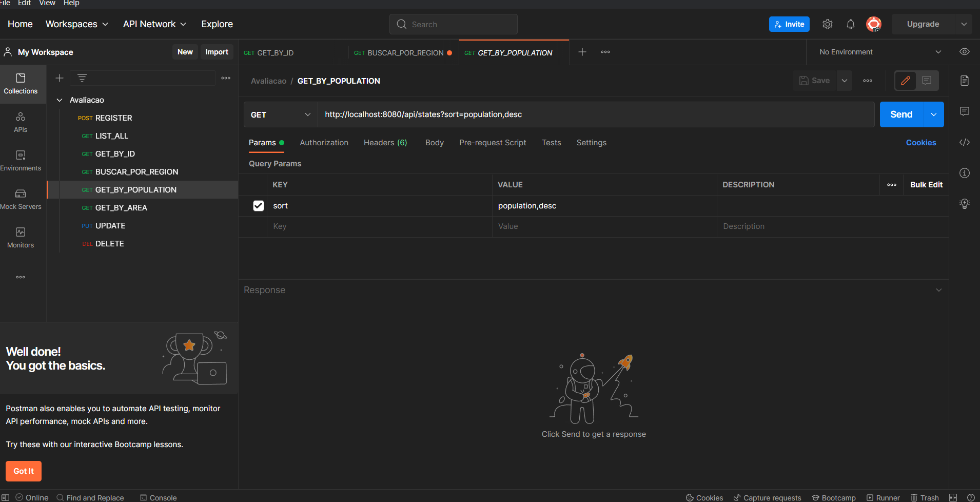Uncheck the sort query parameter
This screenshot has height=502, width=980.
(x=258, y=205)
